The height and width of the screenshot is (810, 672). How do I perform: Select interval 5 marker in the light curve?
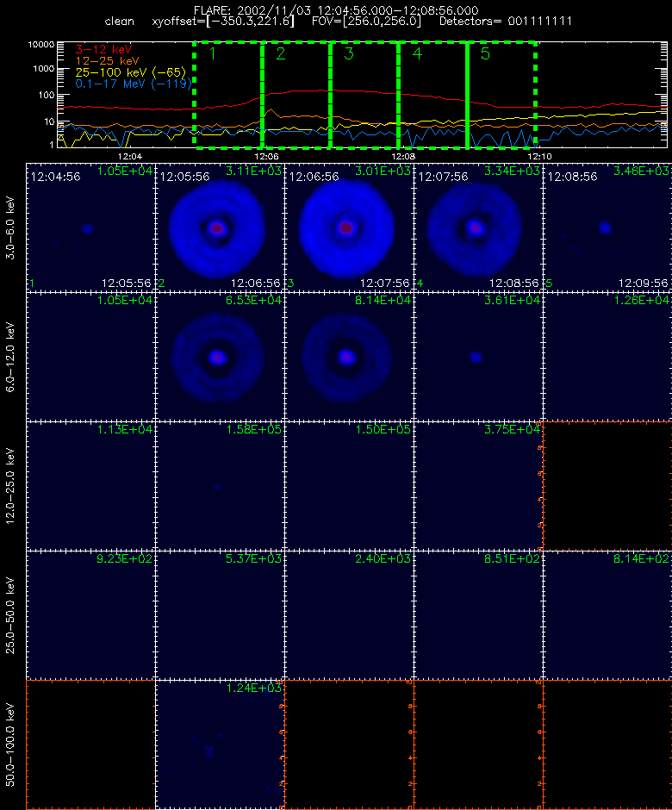(485, 53)
